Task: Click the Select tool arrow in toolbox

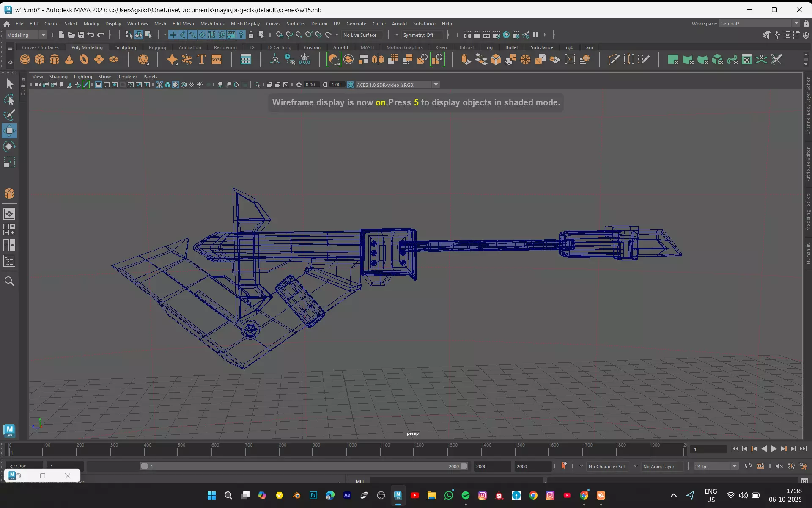Action: 9,84
